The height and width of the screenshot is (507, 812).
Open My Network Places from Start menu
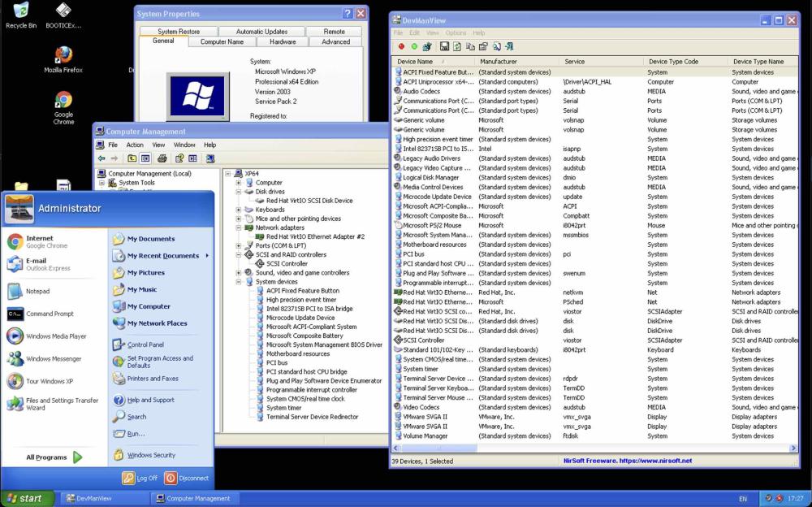click(150, 323)
